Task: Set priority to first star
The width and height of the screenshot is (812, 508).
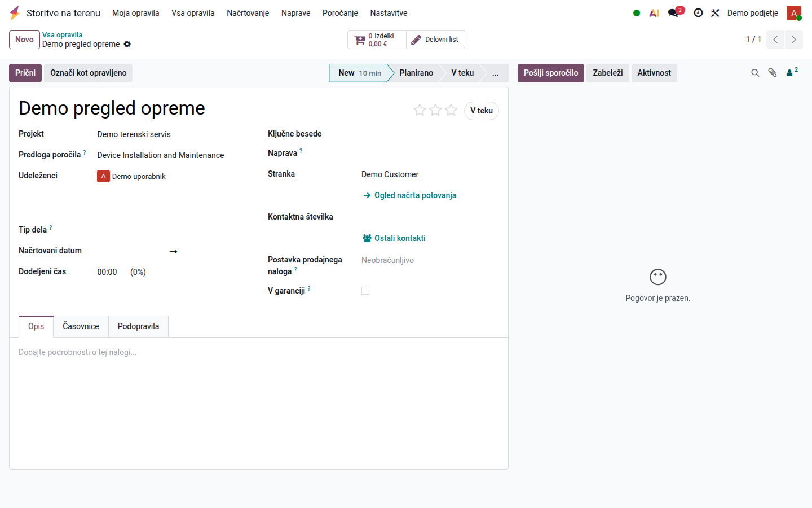Action: pos(420,110)
